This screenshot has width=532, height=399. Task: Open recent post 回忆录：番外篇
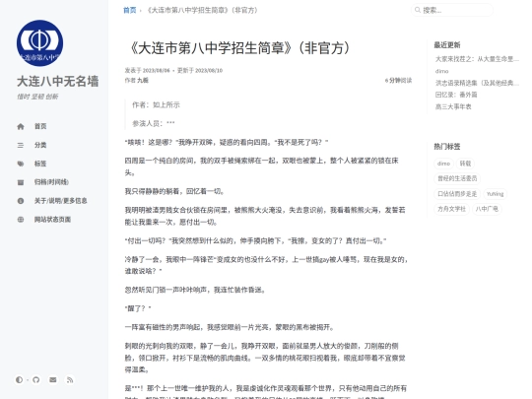[456, 95]
